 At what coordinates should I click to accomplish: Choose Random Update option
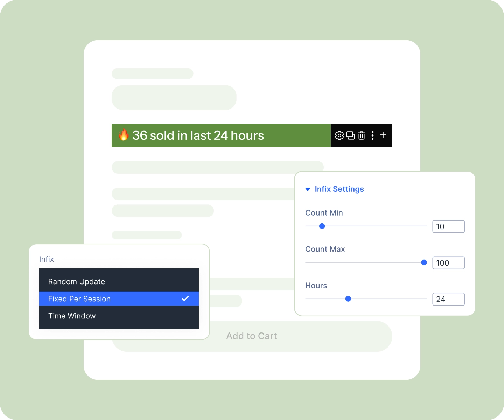(119, 282)
